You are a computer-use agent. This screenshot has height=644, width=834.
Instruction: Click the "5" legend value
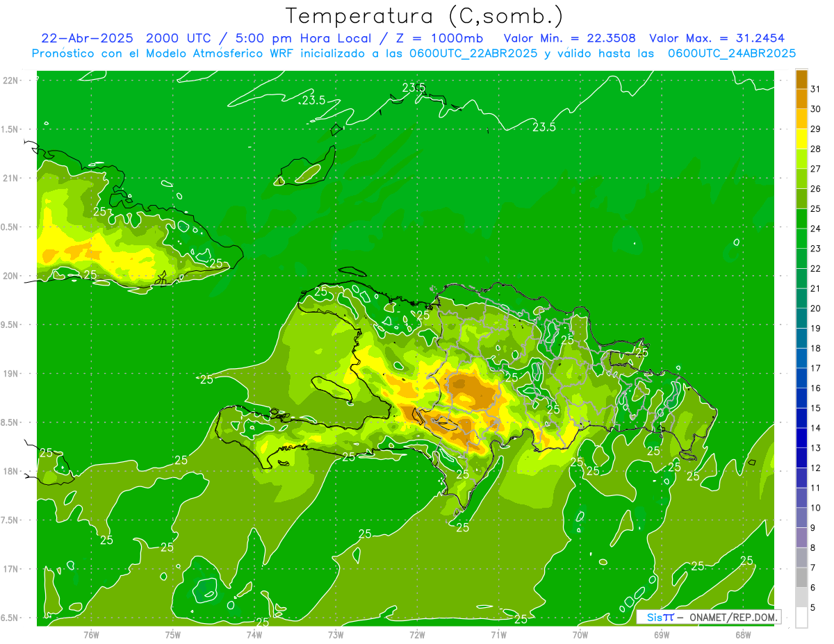(x=812, y=608)
